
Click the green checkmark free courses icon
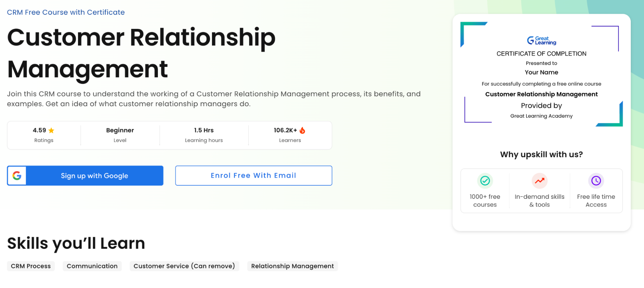pos(485,181)
